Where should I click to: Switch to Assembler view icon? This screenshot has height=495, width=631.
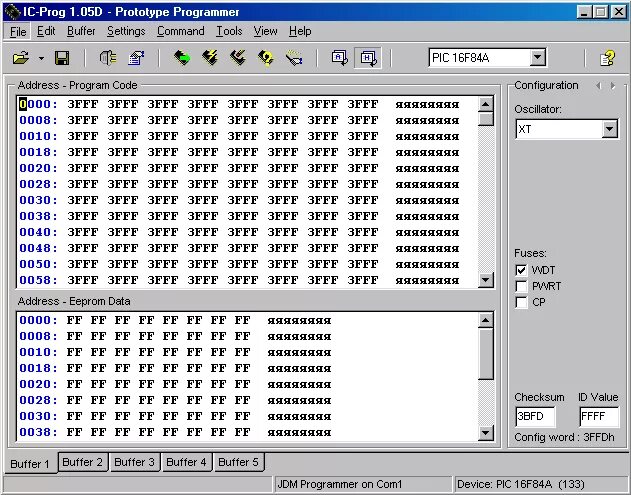click(340, 58)
